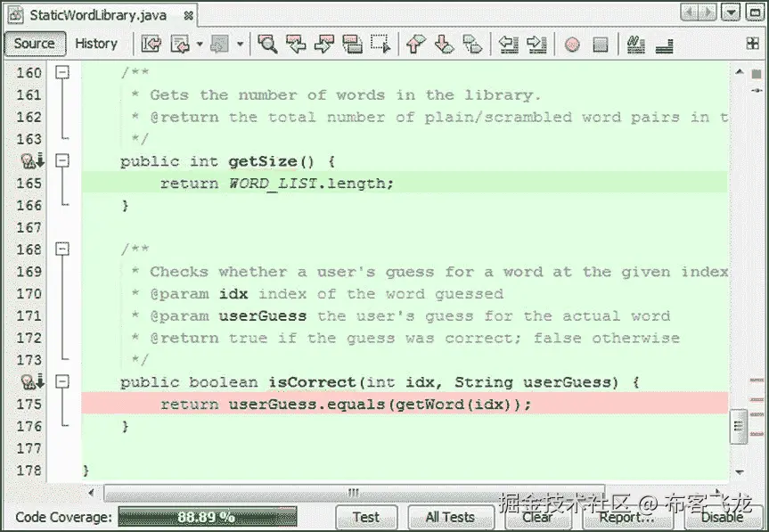769x532 pixels.
Task: Click the 88.89% coverage progress bar
Action: pos(208,515)
